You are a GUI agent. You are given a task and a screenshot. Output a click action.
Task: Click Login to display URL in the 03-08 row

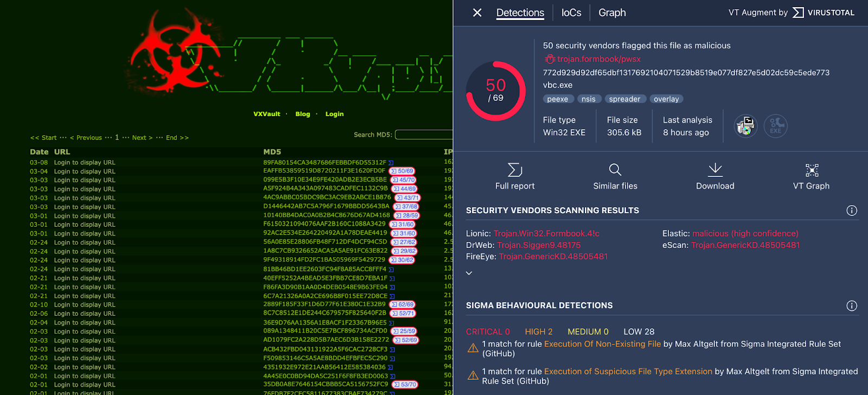pos(85,163)
